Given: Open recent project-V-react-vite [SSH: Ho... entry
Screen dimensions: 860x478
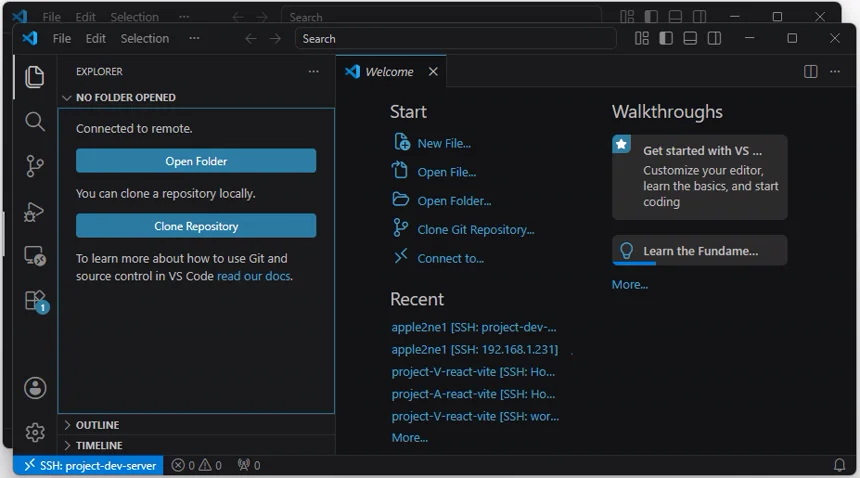Looking at the screenshot, I should point(473,372).
